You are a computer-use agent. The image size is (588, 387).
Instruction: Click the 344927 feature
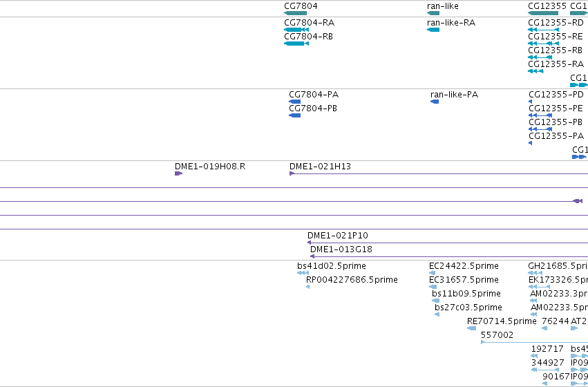[545, 370]
